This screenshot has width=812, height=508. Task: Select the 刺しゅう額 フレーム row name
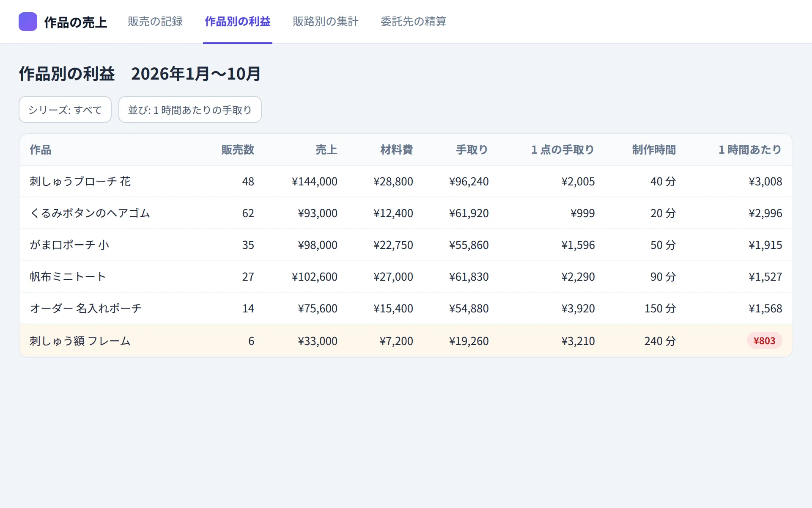(80, 341)
